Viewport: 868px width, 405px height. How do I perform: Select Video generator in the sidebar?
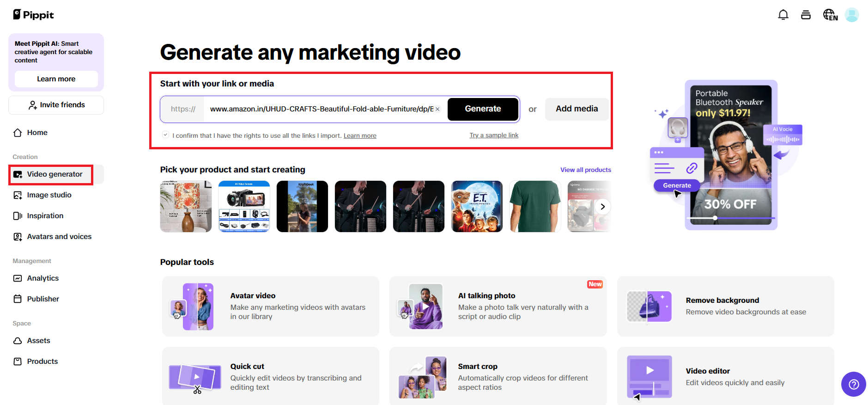click(x=56, y=174)
